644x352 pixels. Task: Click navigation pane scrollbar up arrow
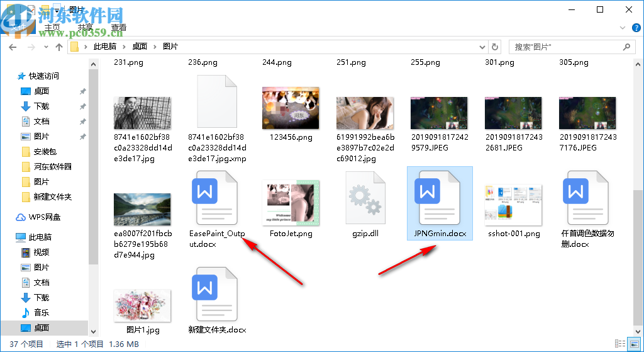pos(93,64)
